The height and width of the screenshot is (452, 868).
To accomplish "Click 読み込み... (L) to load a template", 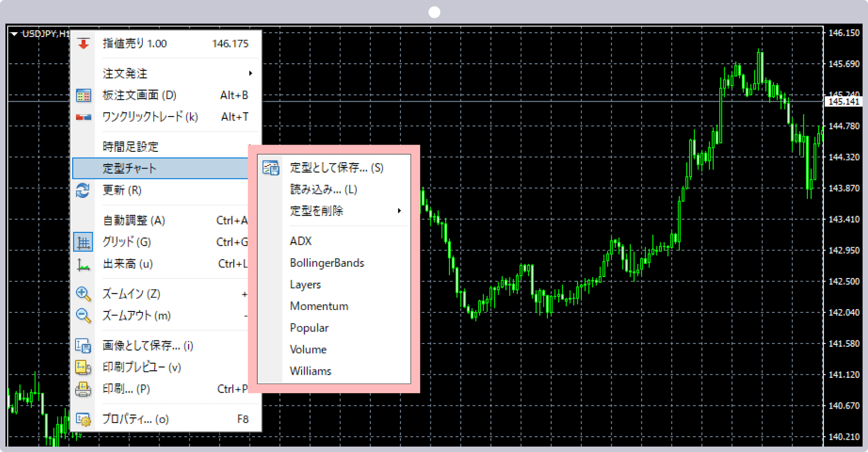I will coord(323,189).
